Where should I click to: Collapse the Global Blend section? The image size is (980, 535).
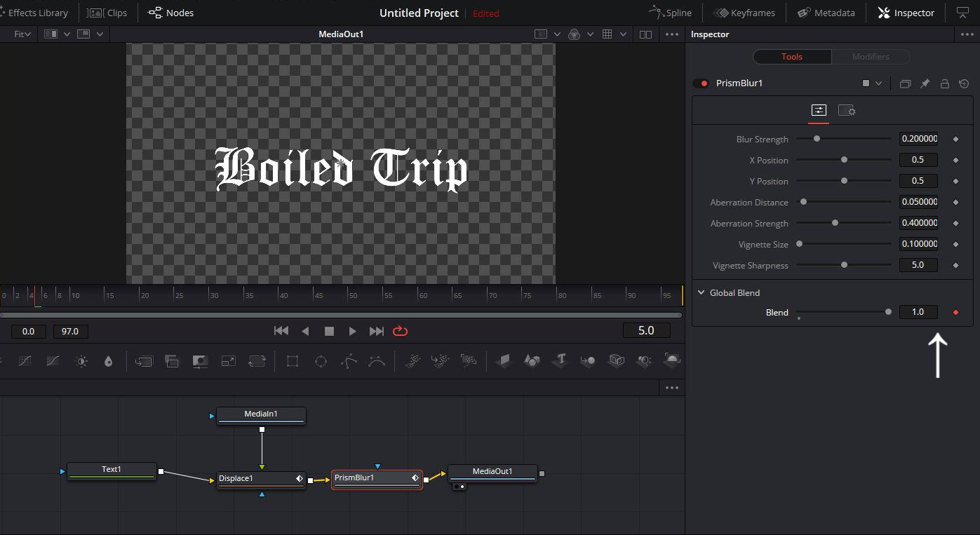click(x=701, y=292)
